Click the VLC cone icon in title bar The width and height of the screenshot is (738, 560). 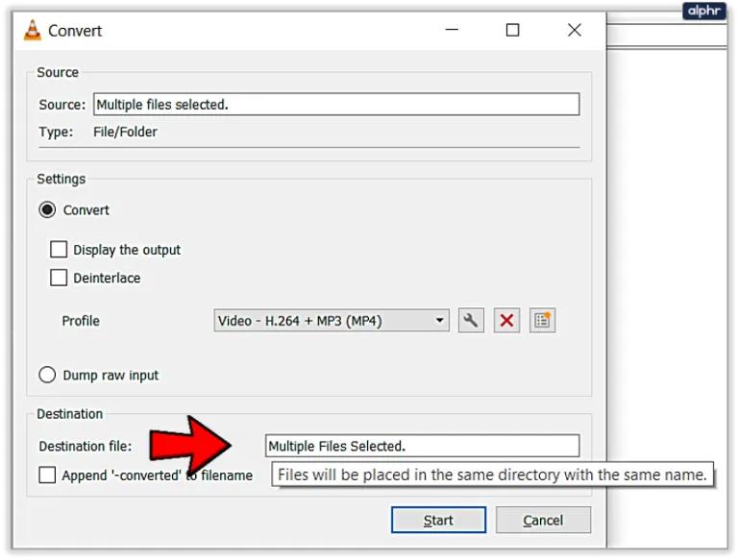click(33, 31)
